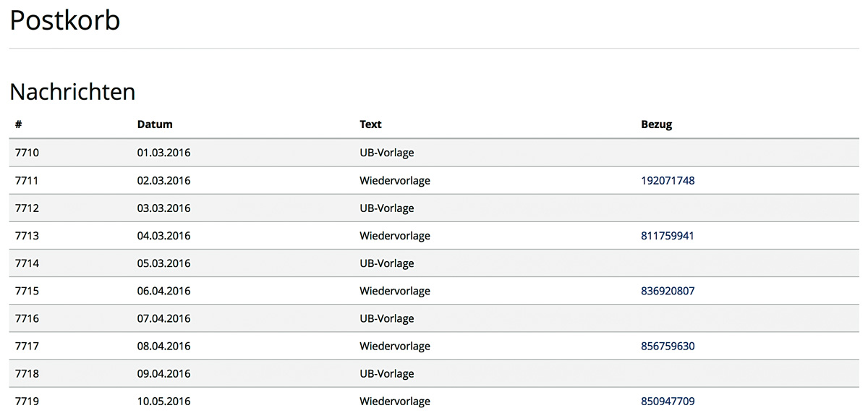868x416 pixels.
Task: Click reference number 836920807
Action: pyautogui.click(x=667, y=291)
